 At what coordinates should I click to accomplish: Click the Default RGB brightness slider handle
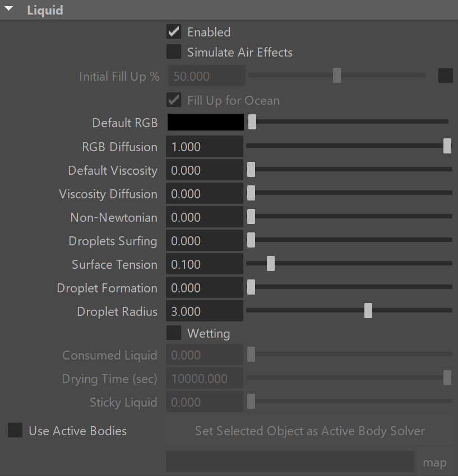point(252,122)
